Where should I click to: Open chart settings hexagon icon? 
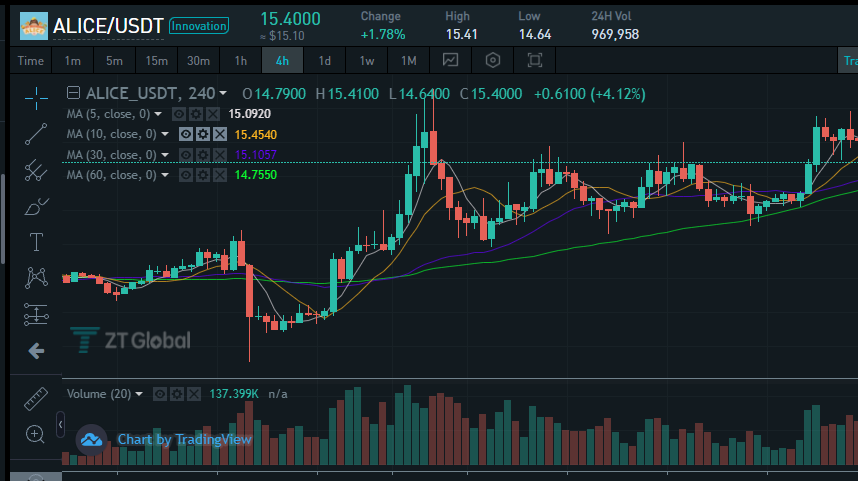[x=492, y=60]
